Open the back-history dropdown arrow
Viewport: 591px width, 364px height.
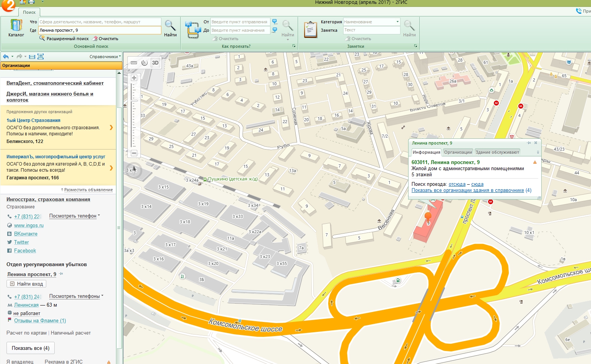(12, 57)
